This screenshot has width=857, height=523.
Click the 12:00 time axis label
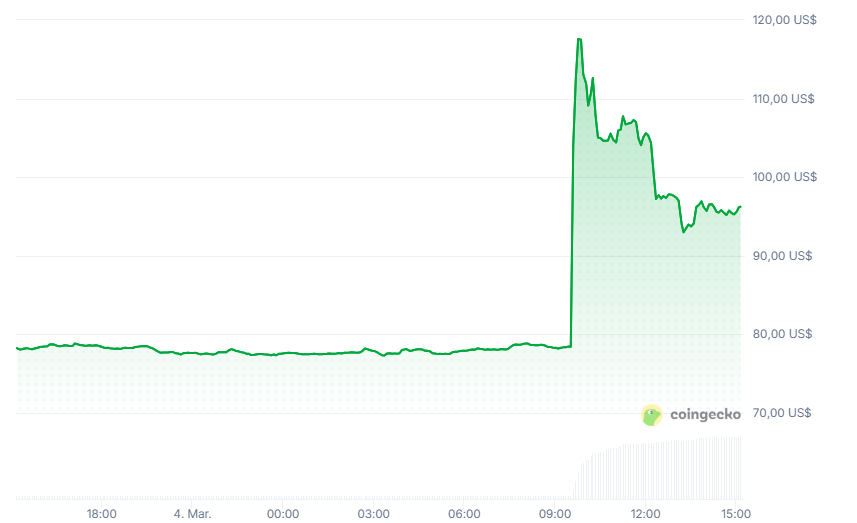pyautogui.click(x=645, y=514)
